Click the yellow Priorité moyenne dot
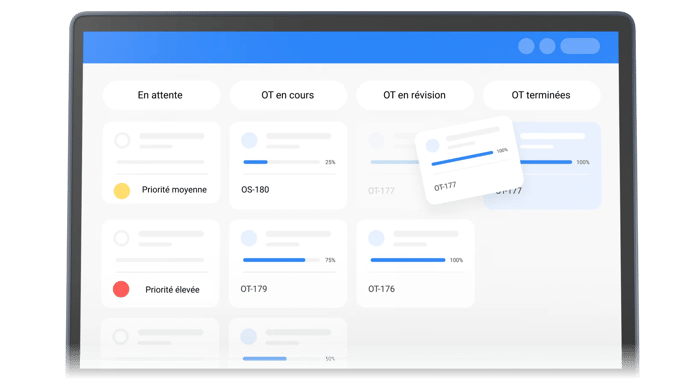The height and width of the screenshot is (379, 700). click(x=121, y=191)
